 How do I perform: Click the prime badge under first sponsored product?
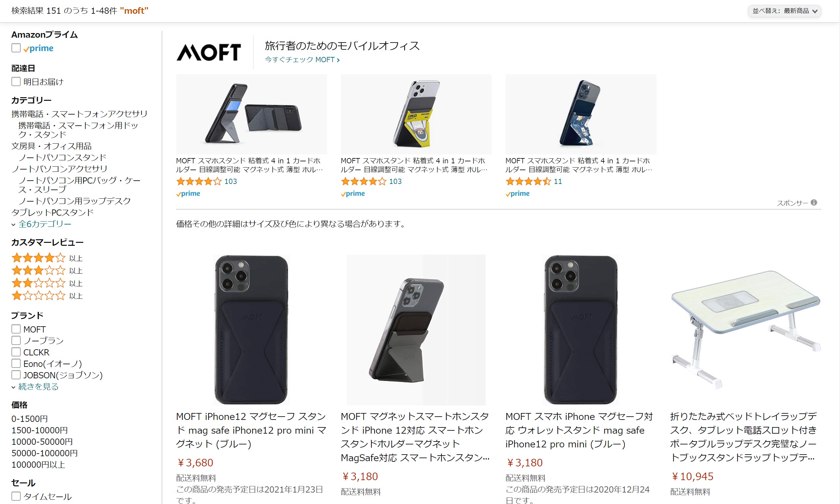(x=188, y=194)
